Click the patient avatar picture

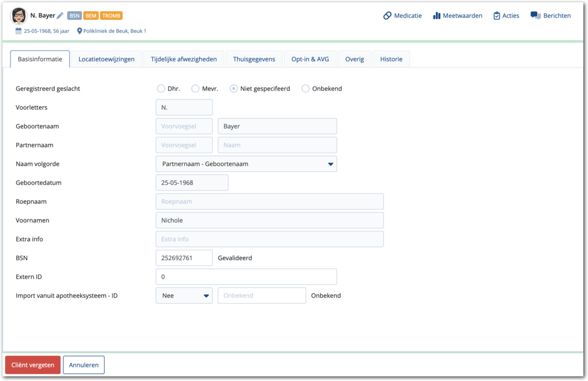(19, 16)
